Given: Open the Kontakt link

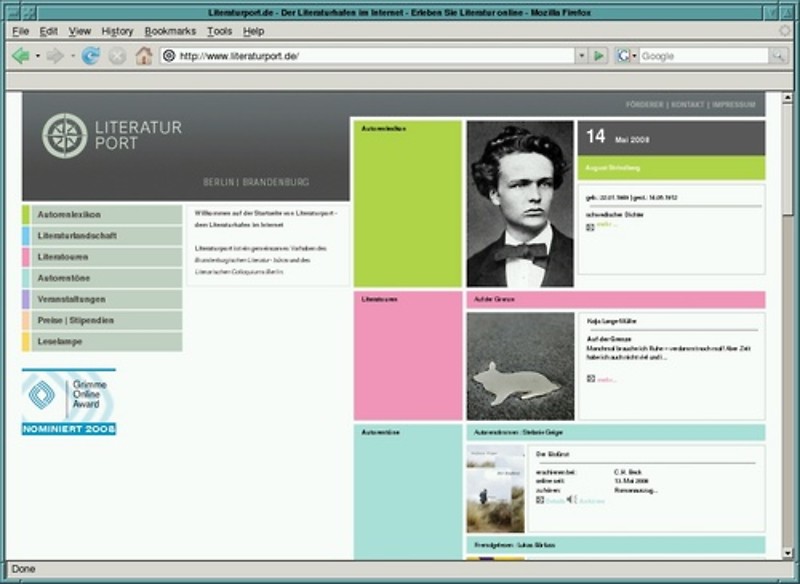Looking at the screenshot, I should 687,105.
